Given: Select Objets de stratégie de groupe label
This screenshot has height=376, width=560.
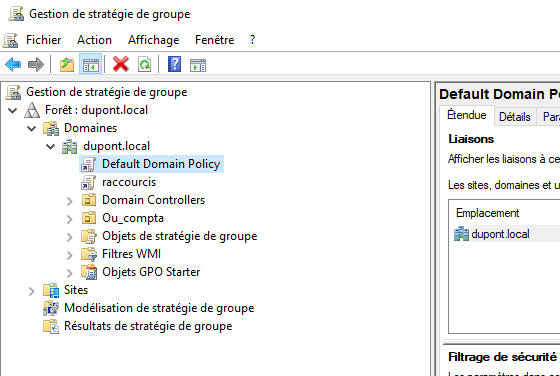Looking at the screenshot, I should (x=180, y=236).
